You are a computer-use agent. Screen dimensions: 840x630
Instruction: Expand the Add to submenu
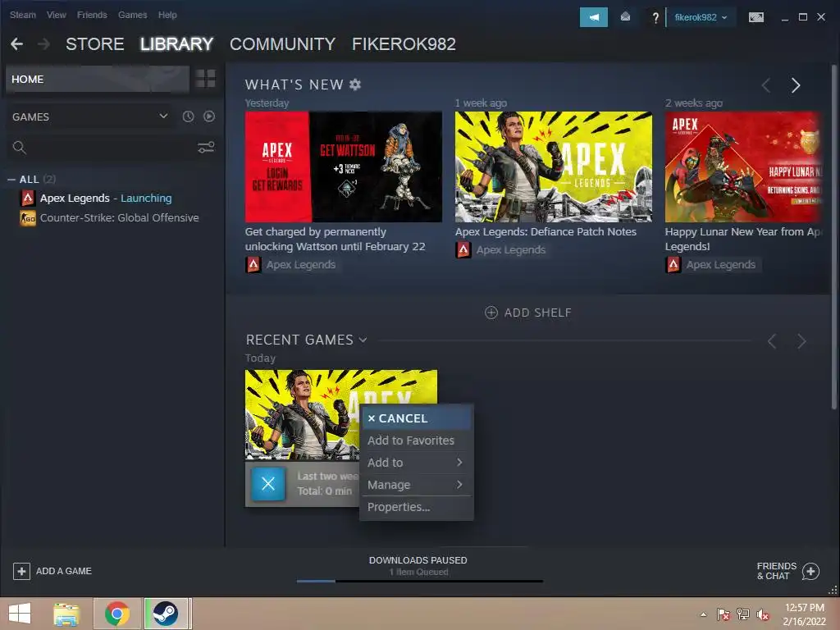click(416, 463)
